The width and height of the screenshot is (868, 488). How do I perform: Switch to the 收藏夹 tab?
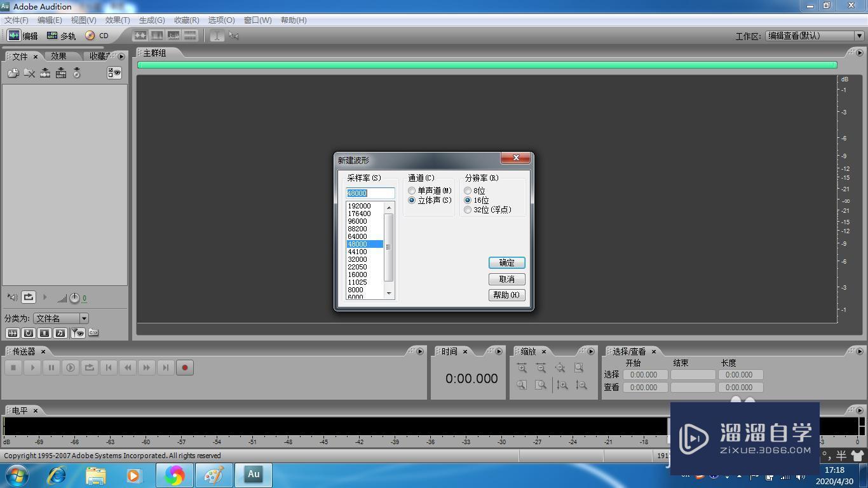coord(99,56)
